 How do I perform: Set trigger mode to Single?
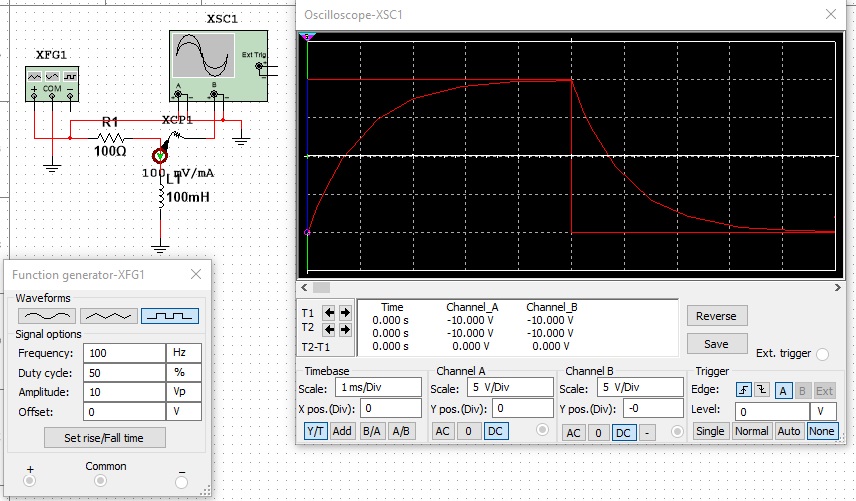point(711,431)
